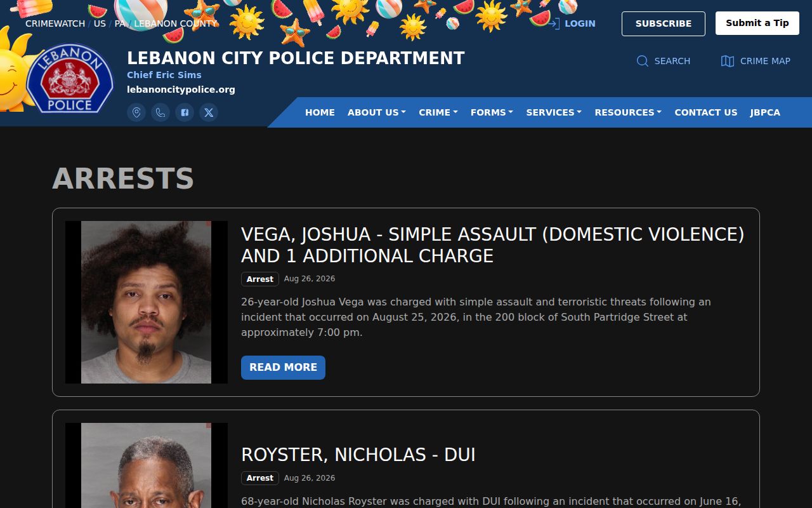
Task: Click the Lebanon County breadcrumb link
Action: (176, 23)
